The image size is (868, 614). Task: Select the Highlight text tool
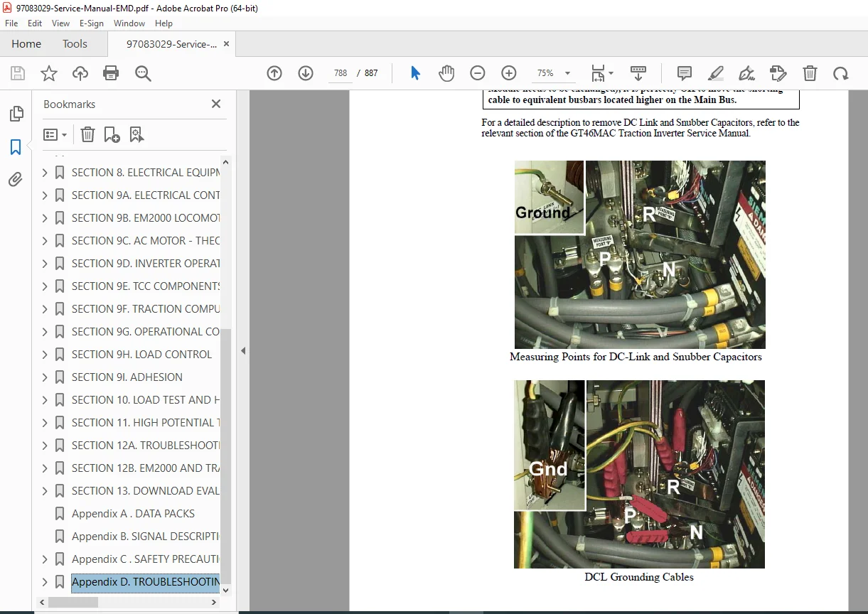coord(716,73)
